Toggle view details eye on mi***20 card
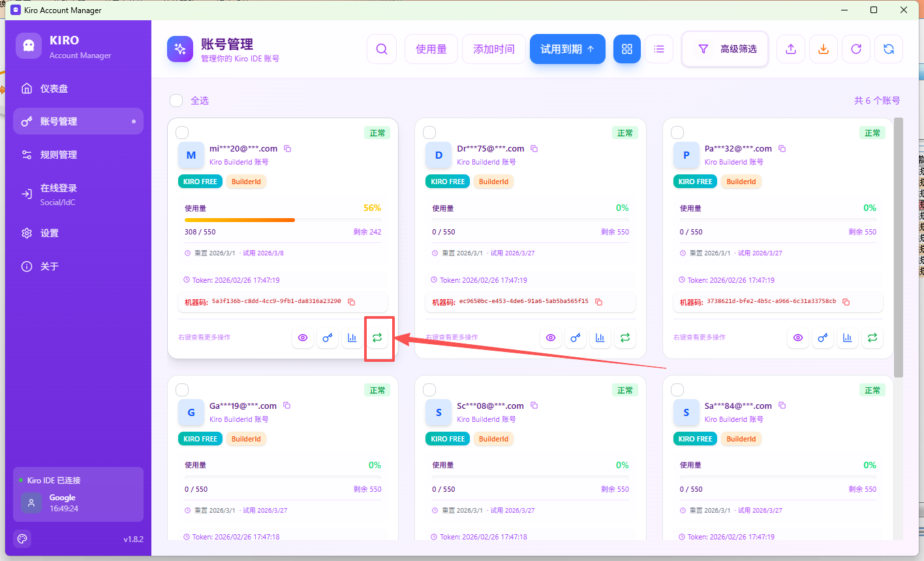 [303, 338]
